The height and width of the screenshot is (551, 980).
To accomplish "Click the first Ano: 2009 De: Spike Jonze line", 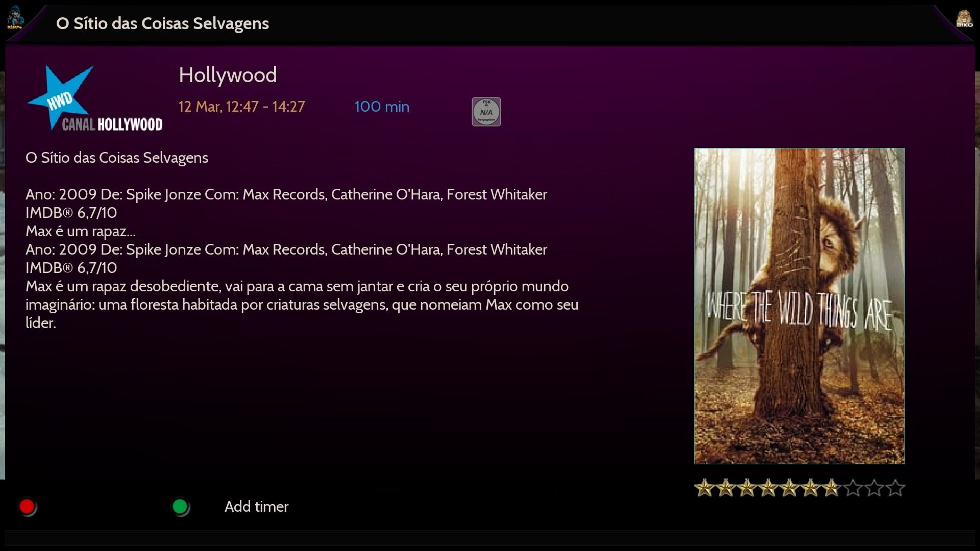I will pos(286,194).
